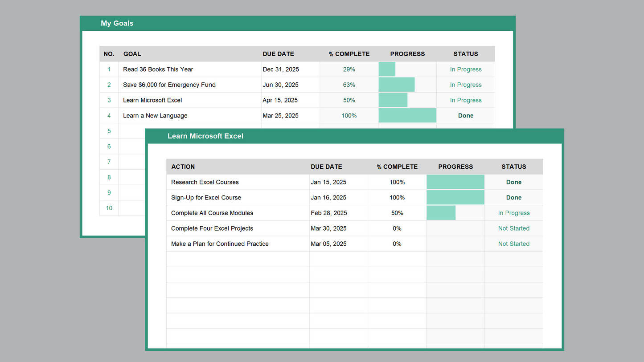
Task: Select 'Save $6,000 for Emergency Fund' goal cell
Action: tap(169, 85)
